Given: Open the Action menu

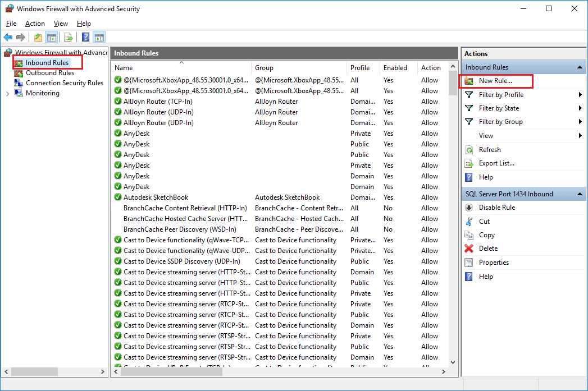Looking at the screenshot, I should click(35, 24).
